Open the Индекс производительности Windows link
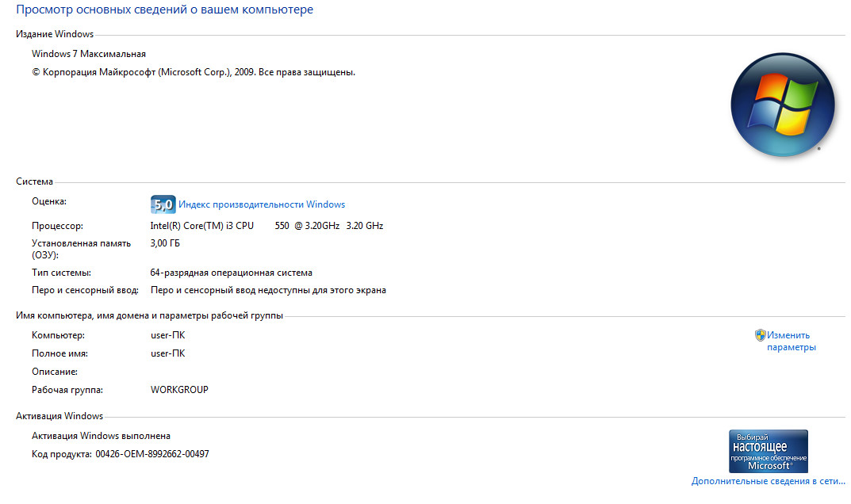Screen dimensions: 851x504 [262, 204]
